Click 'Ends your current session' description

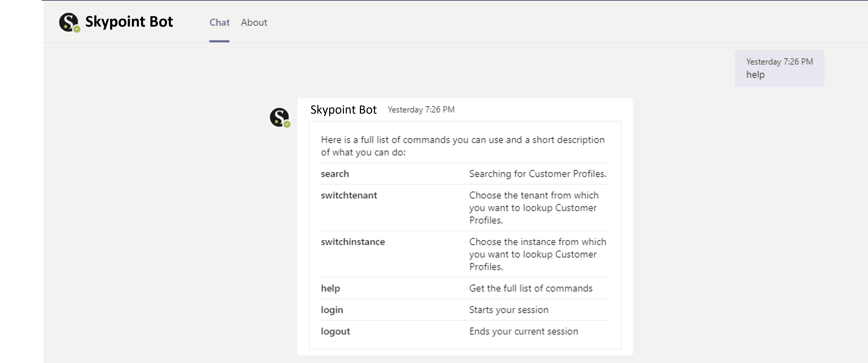pos(524,332)
